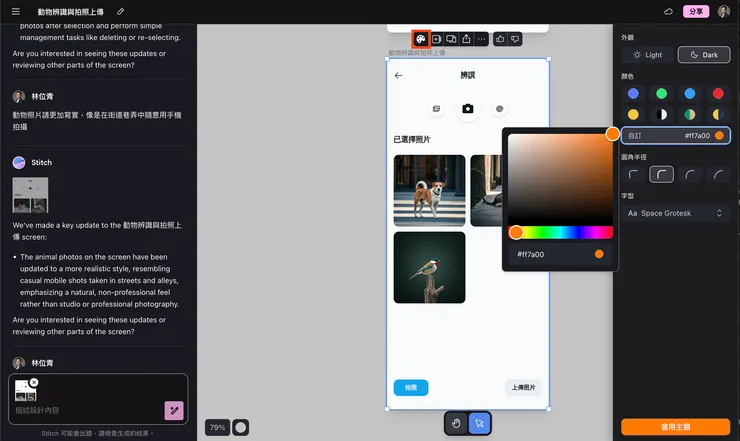Click the upload photo button in mockup

(523, 387)
